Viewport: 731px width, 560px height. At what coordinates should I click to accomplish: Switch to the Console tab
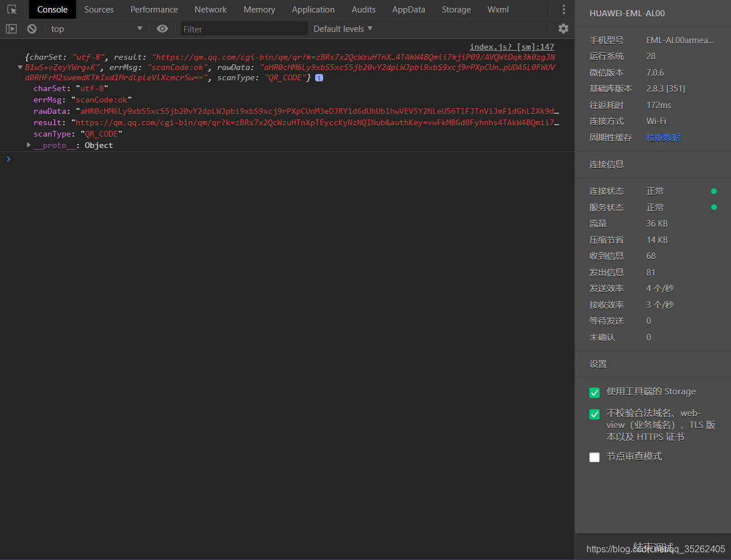click(52, 10)
